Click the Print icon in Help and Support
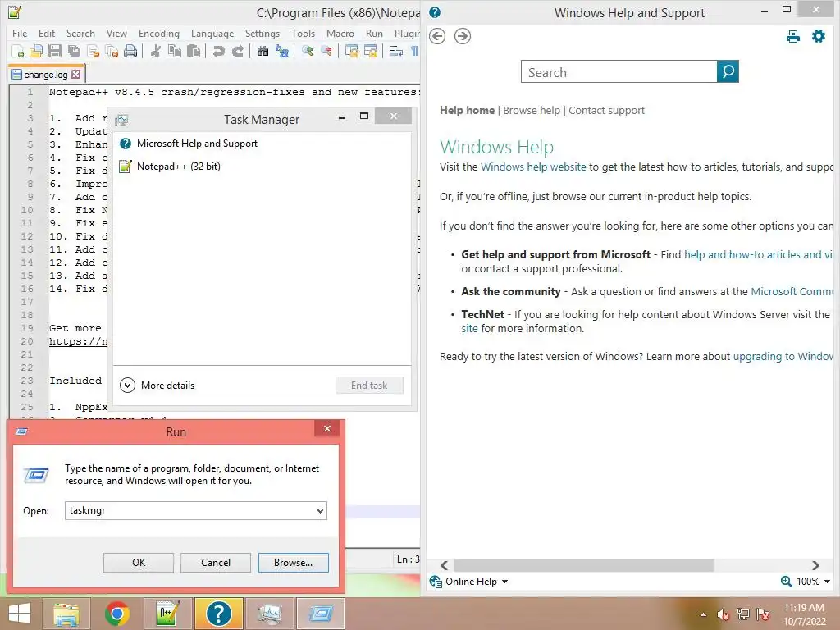Image resolution: width=840 pixels, height=630 pixels. pyautogui.click(x=793, y=36)
